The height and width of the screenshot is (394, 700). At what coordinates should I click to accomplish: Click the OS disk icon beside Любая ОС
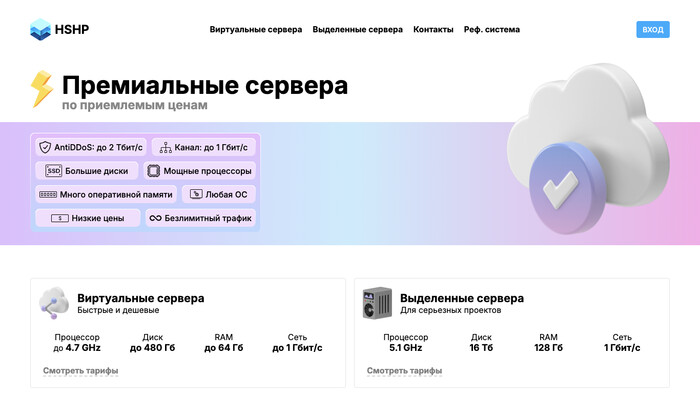(196, 194)
